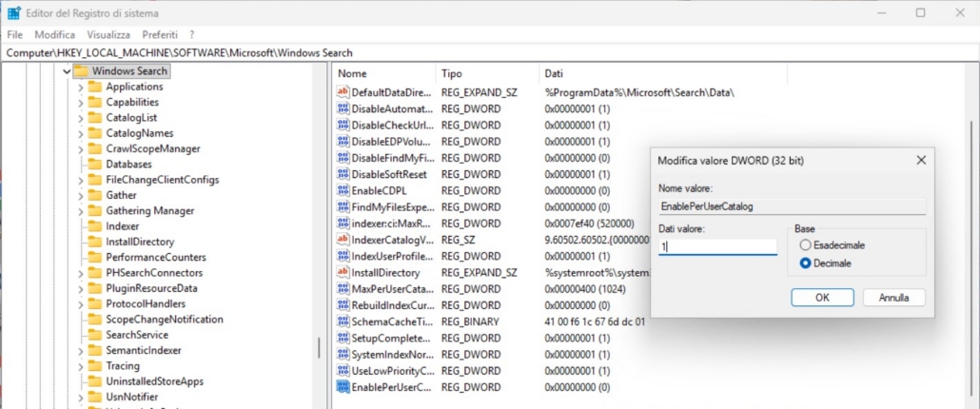Select the DisableEDPVolu... DWORD icon
Viewport: 980px width, 409px height.
[x=343, y=141]
